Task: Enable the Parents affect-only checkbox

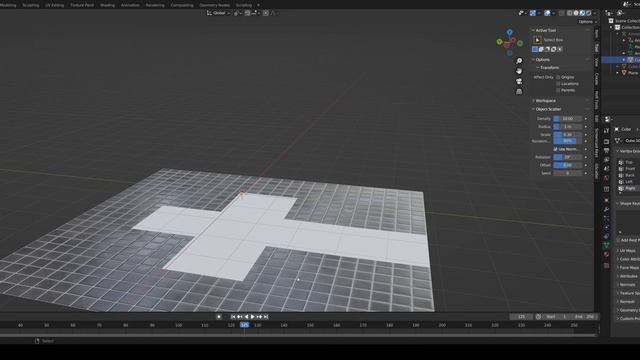Action: pos(558,90)
